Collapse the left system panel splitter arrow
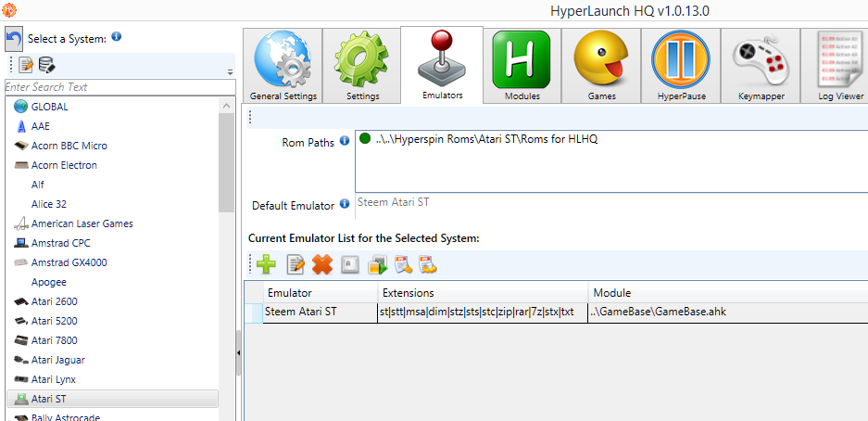This screenshot has height=421, width=868. (238, 353)
